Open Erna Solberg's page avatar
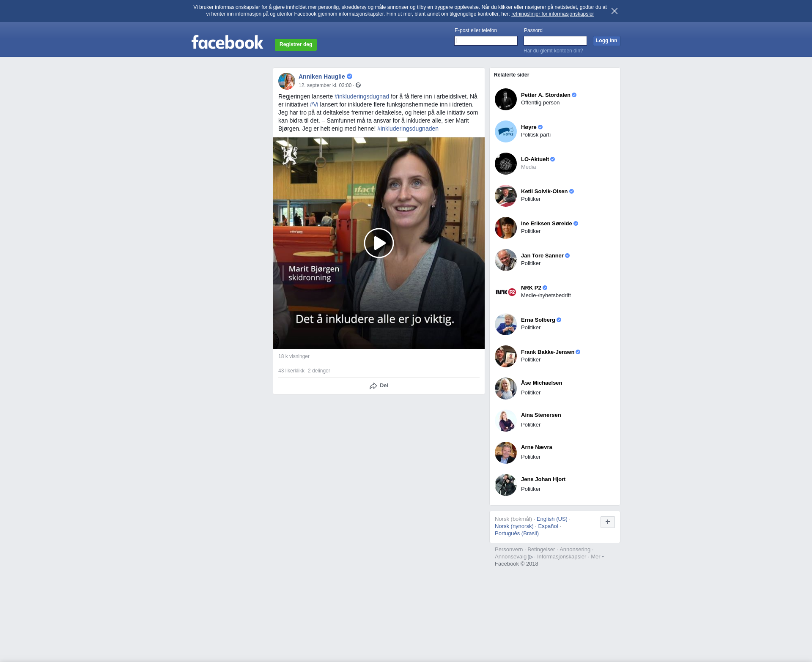The image size is (812, 662). [505, 324]
